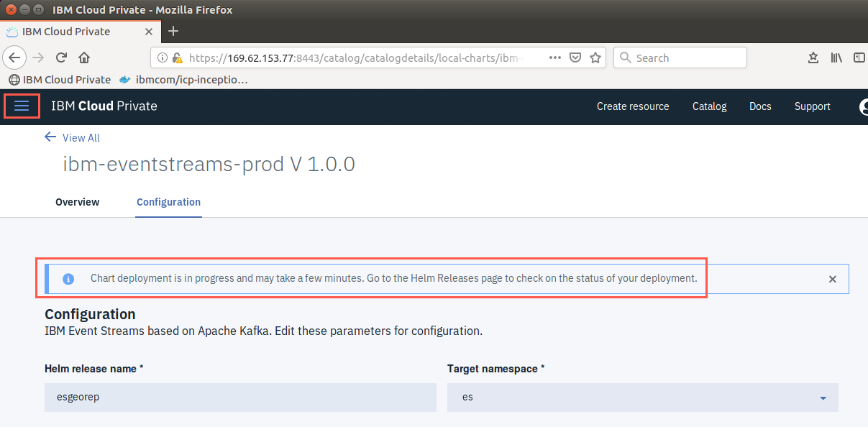The height and width of the screenshot is (427, 868).
Task: Open the IBM Cloud Private bookmark
Action: point(60,80)
